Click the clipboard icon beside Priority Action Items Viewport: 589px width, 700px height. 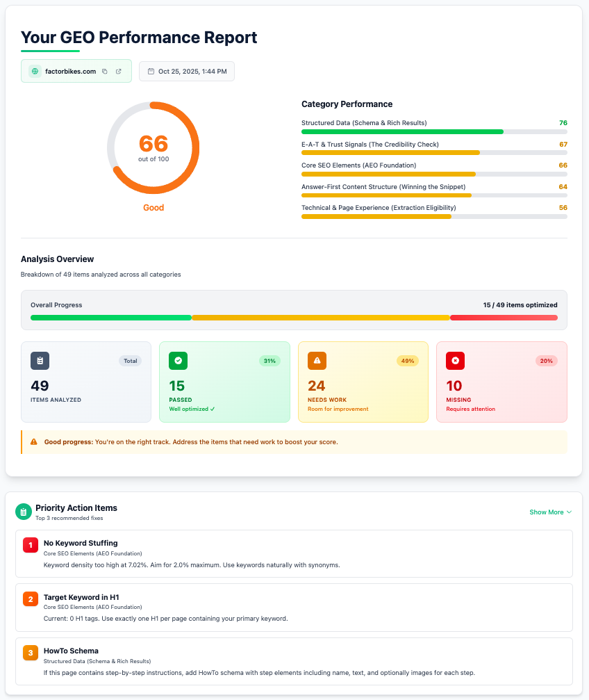23,512
